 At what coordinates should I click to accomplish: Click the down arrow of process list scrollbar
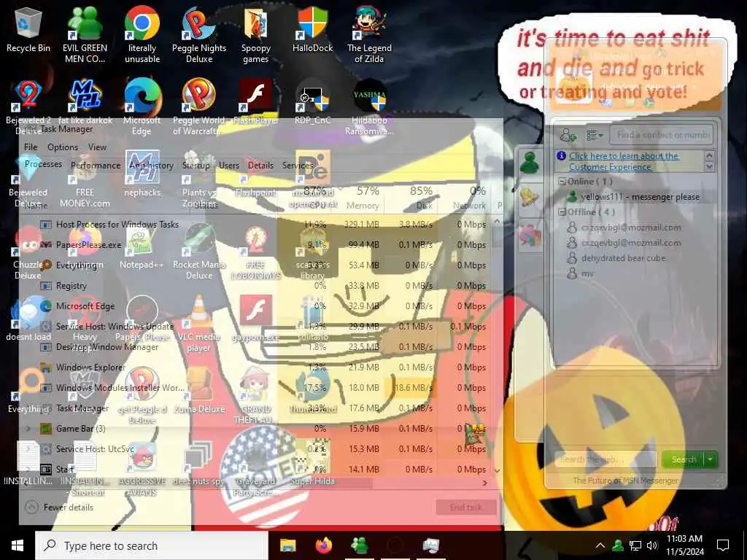pos(497,470)
